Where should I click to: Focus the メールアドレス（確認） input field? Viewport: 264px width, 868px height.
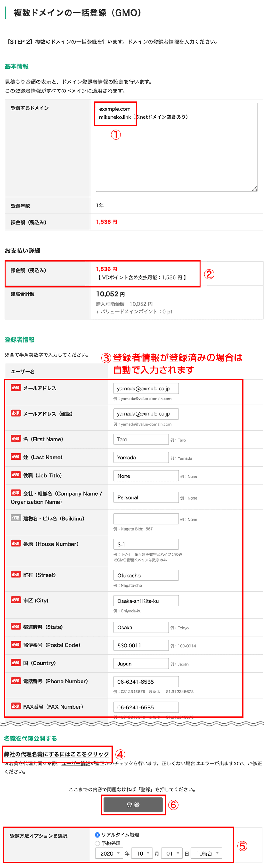pos(146,413)
